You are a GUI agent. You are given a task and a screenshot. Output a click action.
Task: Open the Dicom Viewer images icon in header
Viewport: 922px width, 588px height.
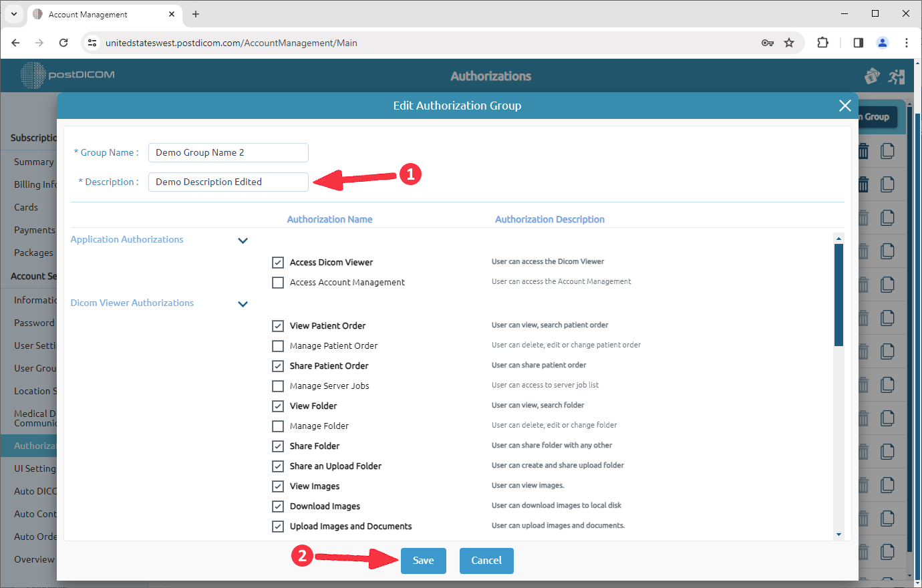pos(872,76)
